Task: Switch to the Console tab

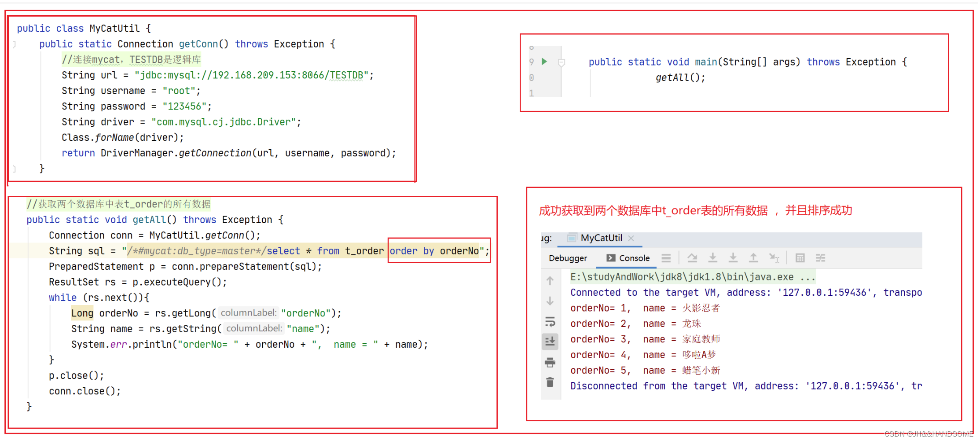Action: (628, 258)
